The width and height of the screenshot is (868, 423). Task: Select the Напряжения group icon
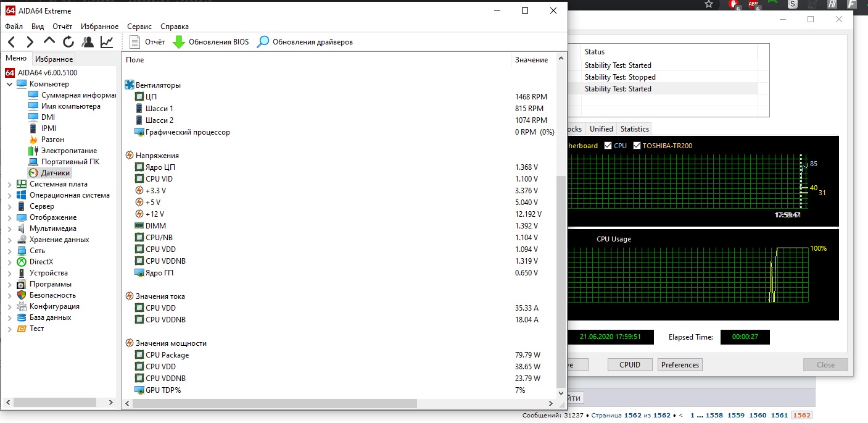[x=130, y=156]
